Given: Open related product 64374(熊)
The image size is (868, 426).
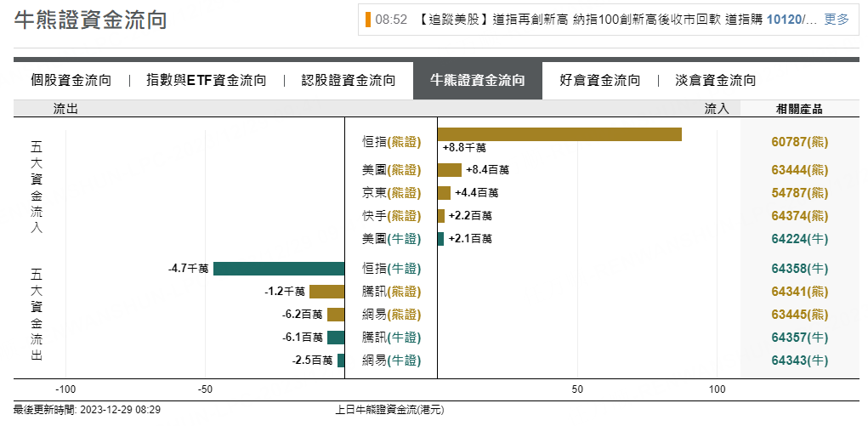Looking at the screenshot, I should [799, 216].
